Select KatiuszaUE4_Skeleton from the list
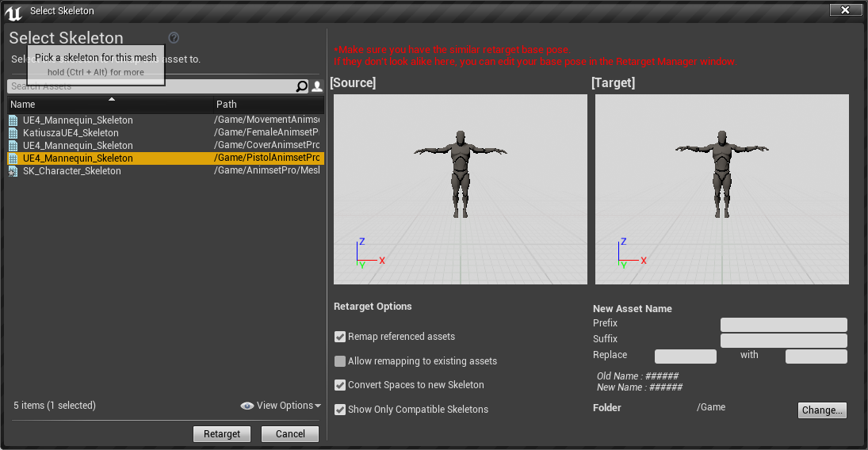 pos(165,133)
